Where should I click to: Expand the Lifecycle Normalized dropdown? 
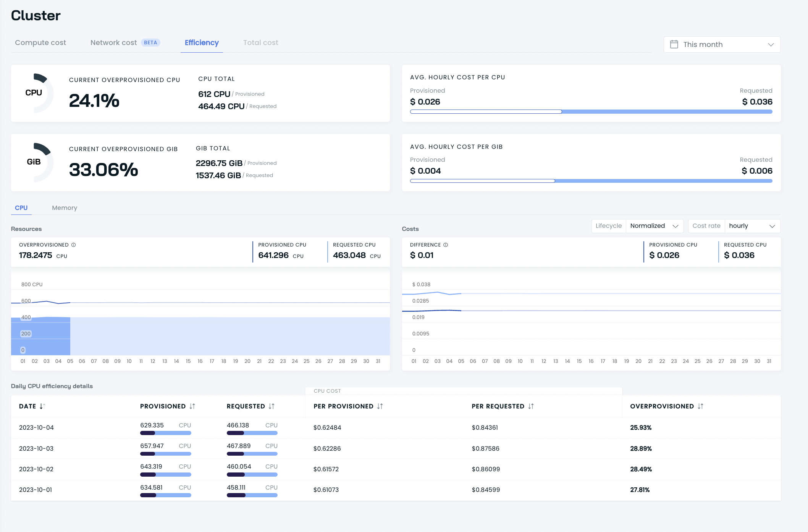pos(654,226)
